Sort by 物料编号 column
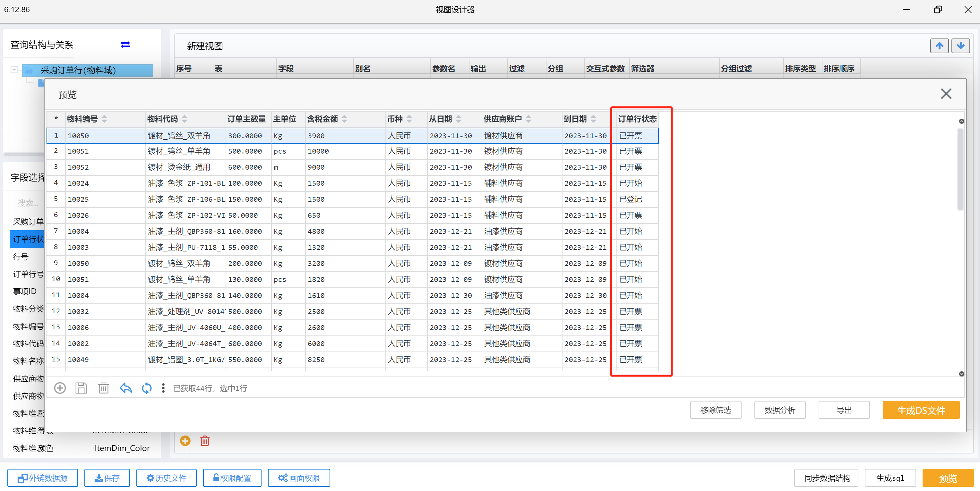This screenshot has height=491, width=980. coord(104,119)
